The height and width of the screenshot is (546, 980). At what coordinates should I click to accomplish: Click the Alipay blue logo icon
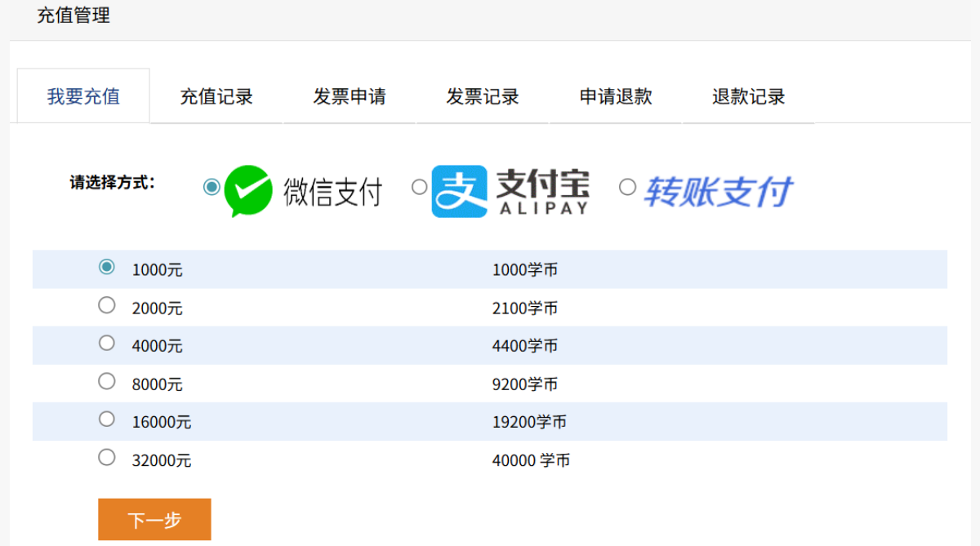tap(459, 192)
